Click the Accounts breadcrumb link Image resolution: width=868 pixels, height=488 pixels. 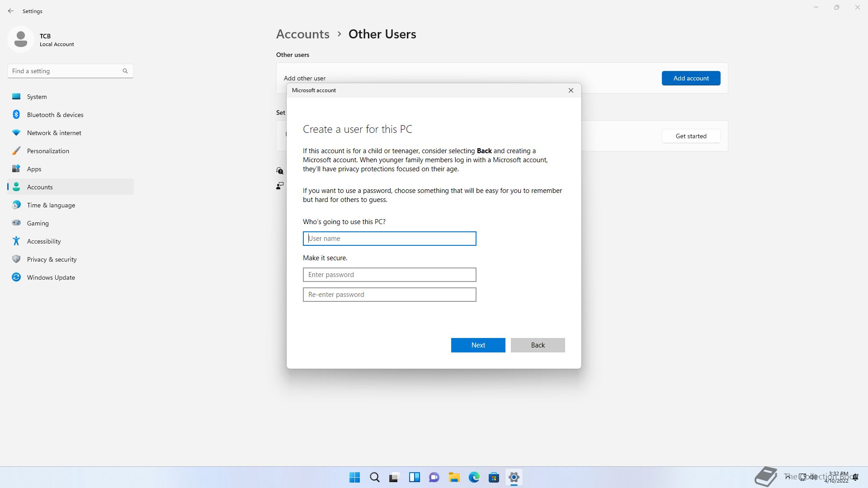tap(302, 34)
